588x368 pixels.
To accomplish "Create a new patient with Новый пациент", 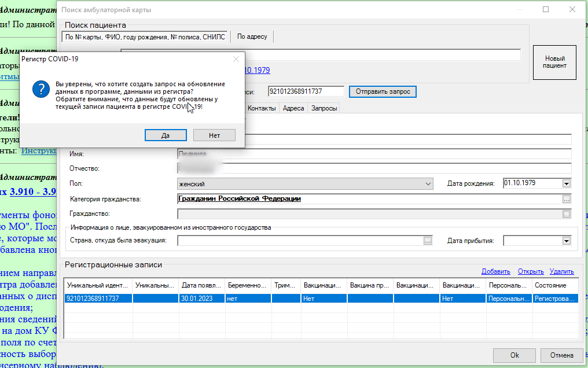I will pos(554,62).
